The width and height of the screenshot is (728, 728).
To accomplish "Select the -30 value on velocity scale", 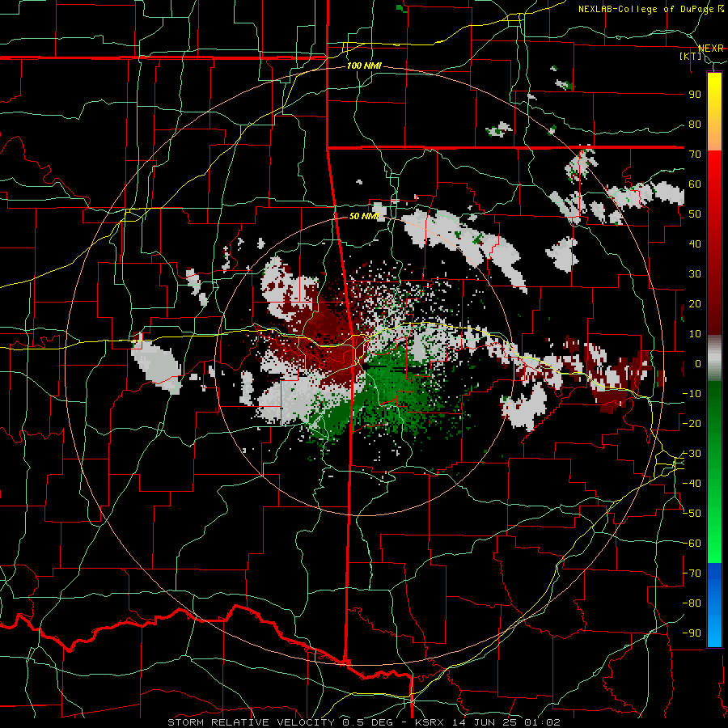I will click(x=692, y=454).
